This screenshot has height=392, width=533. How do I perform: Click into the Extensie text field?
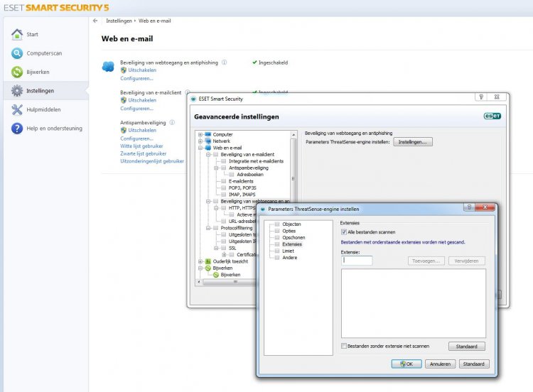coord(357,261)
